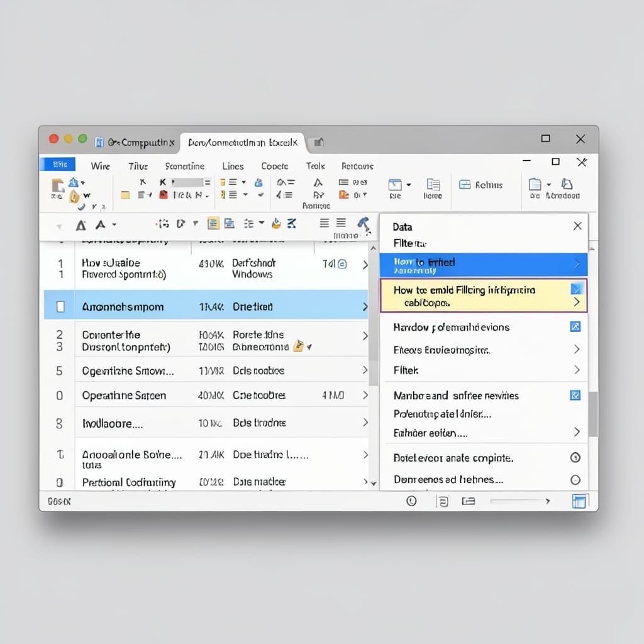644x644 pixels.
Task: Click the paint bucket fill icon
Action: coord(277,223)
